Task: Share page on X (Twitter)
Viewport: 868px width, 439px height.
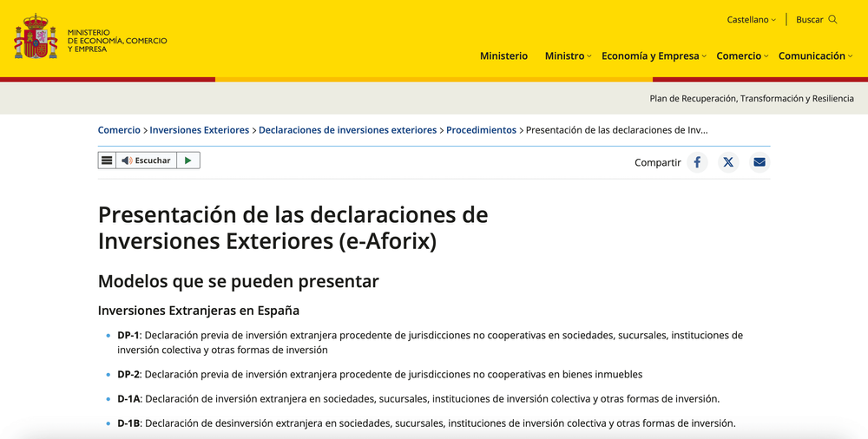Action: click(x=728, y=162)
